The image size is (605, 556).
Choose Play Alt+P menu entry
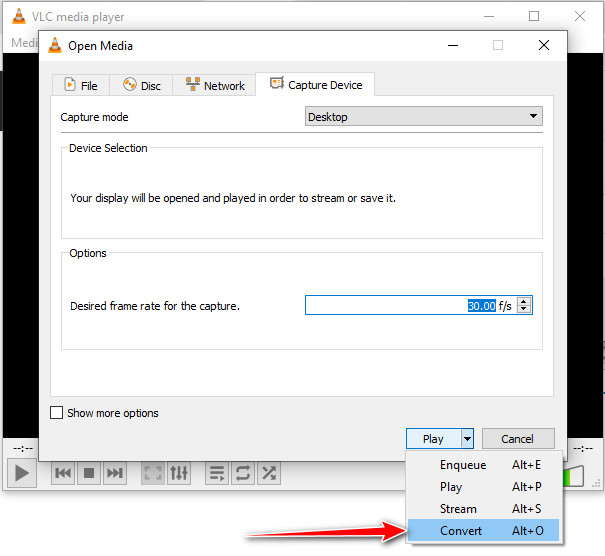(483, 487)
